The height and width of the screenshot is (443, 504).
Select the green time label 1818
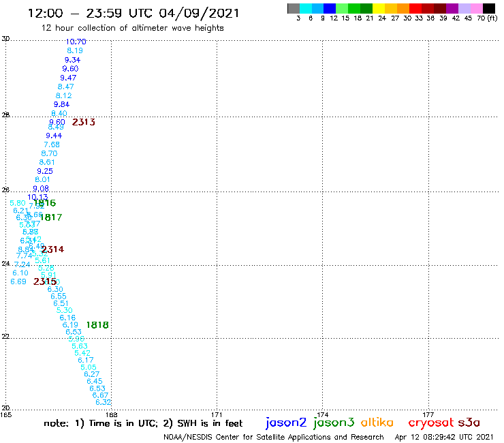(x=97, y=325)
